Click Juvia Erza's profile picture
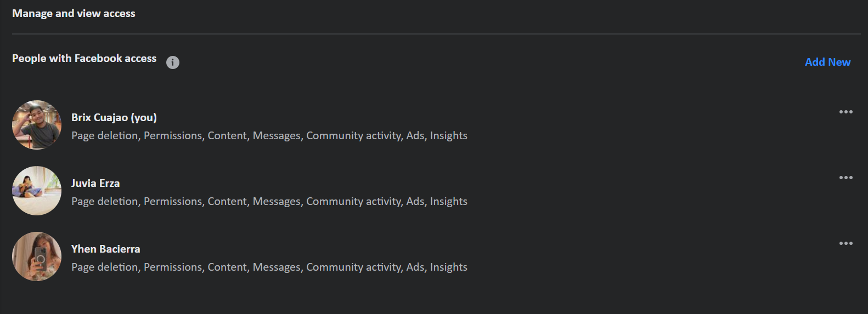868x314 pixels. [37, 191]
